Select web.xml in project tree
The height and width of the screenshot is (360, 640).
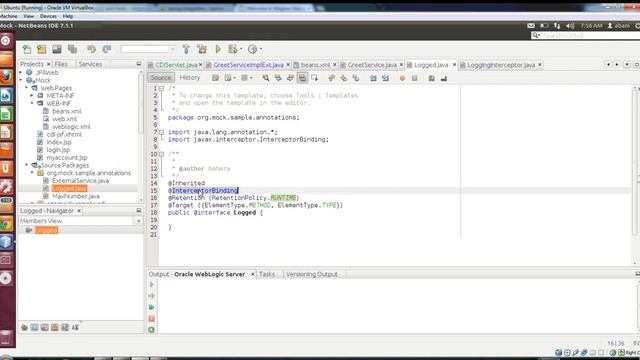pyautogui.click(x=64, y=119)
